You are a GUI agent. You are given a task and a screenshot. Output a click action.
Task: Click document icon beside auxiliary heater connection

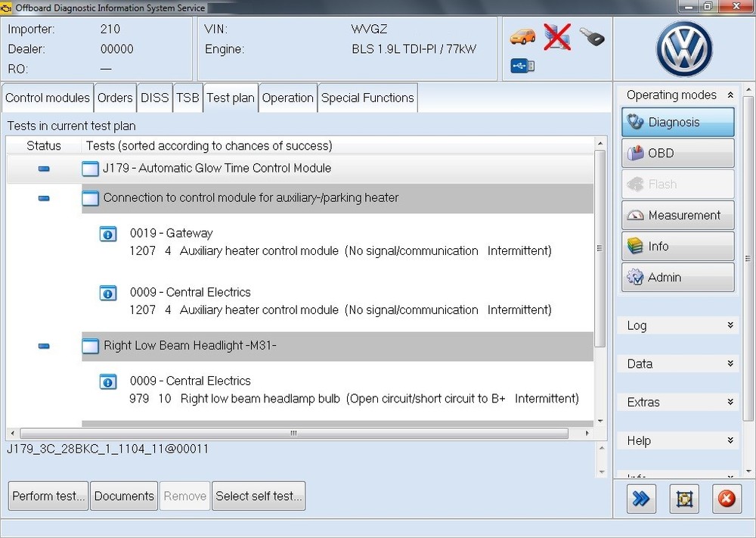(x=90, y=198)
